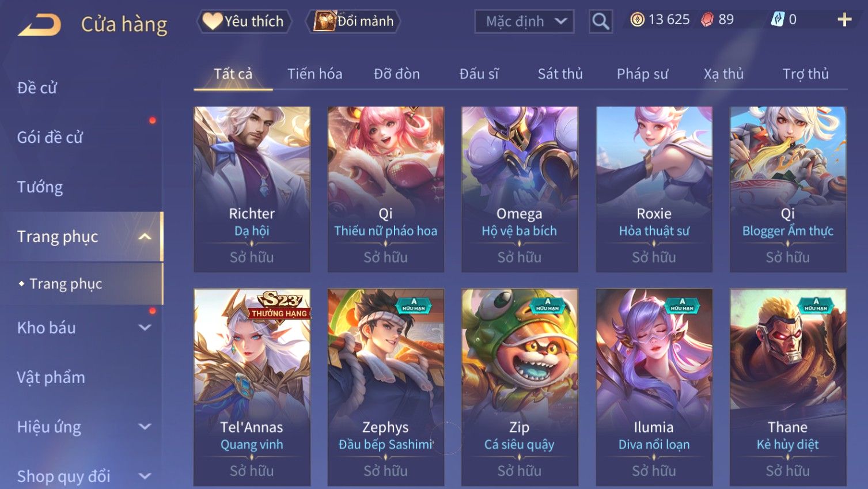
Task: Click the red gem currency icon
Action: (x=707, y=20)
